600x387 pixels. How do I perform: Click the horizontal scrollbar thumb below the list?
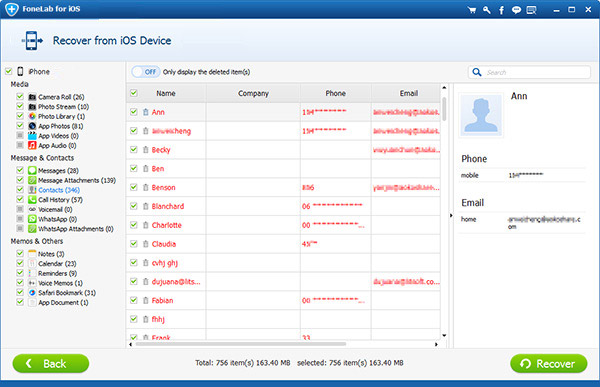240,344
